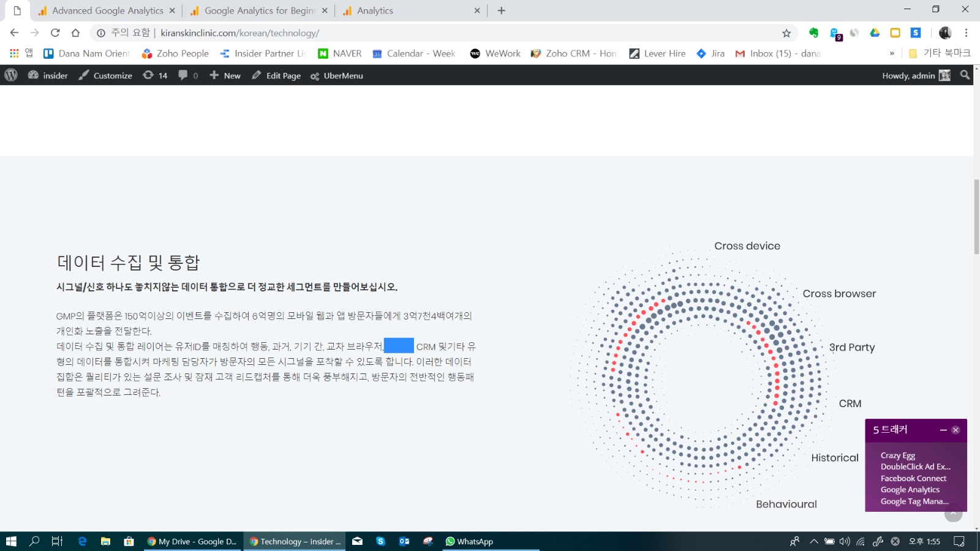Open the Chrome apps grid icon
The height and width of the screenshot is (551, 980).
pyautogui.click(x=14, y=54)
